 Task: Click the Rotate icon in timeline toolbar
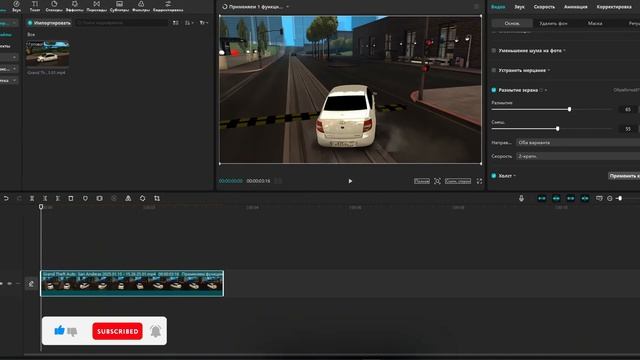(142, 198)
